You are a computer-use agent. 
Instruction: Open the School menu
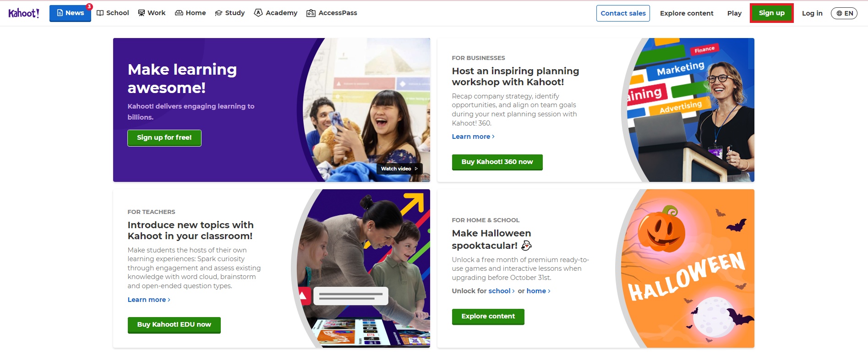113,13
